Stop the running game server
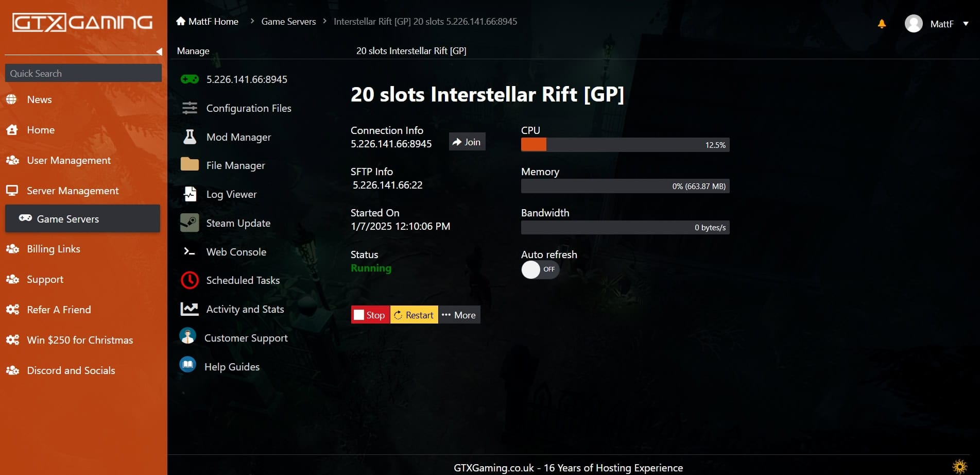980x475 pixels. coord(370,315)
